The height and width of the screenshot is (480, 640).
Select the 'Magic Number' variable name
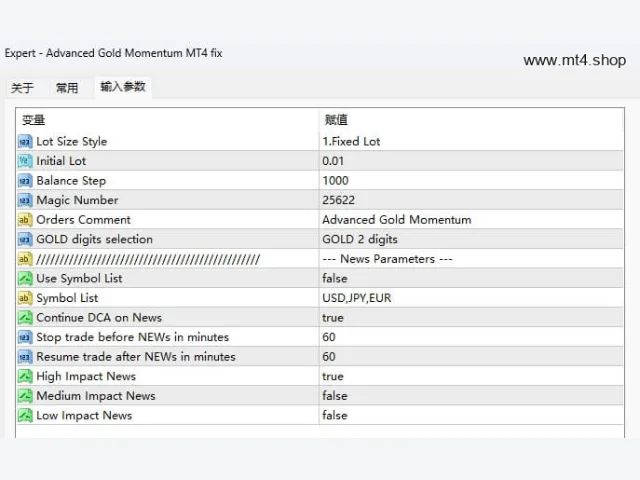point(78,200)
